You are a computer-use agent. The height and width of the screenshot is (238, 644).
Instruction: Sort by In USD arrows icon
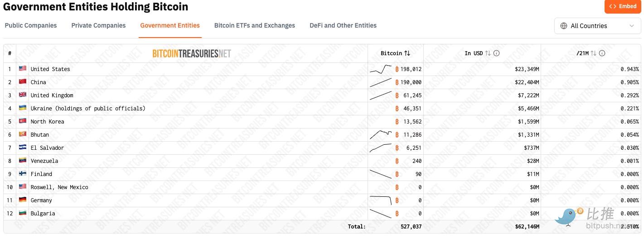pyautogui.click(x=488, y=53)
